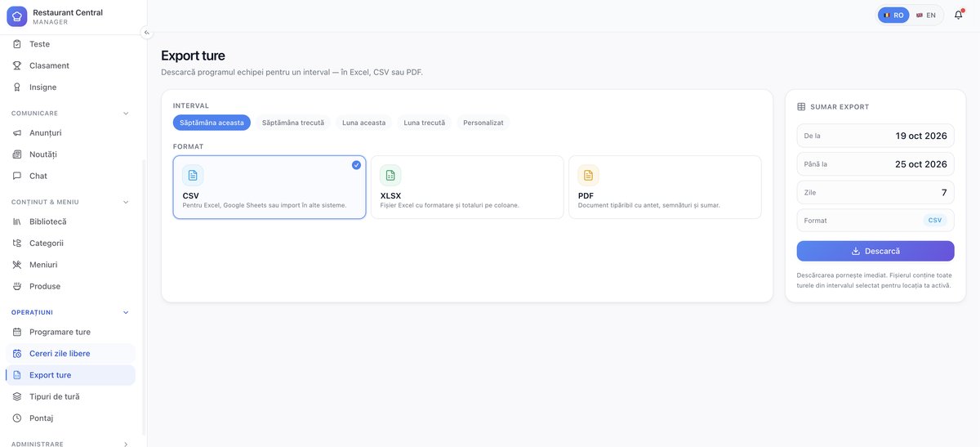Open Produse from the sidebar

point(70,286)
